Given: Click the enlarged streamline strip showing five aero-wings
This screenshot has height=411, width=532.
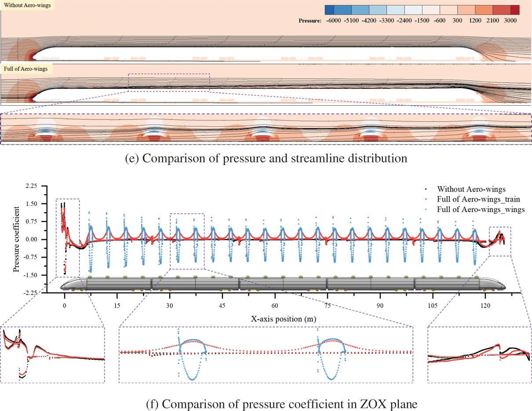Looking at the screenshot, I should [x=266, y=129].
